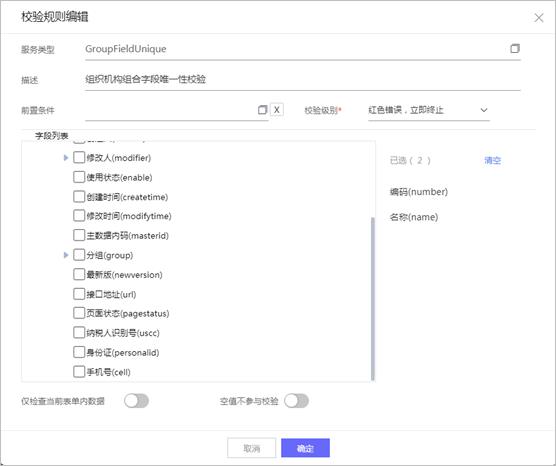
Task: Click the 清空 link
Action: point(493,160)
